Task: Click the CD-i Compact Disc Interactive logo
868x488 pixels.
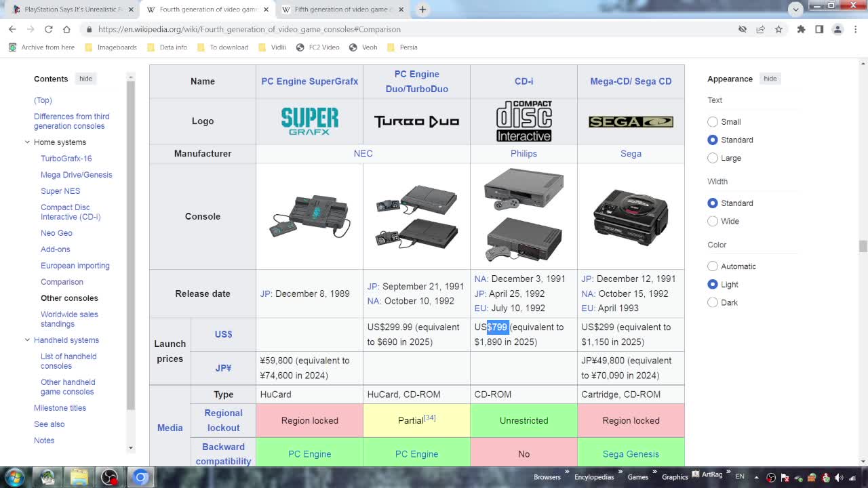Action: tap(524, 121)
